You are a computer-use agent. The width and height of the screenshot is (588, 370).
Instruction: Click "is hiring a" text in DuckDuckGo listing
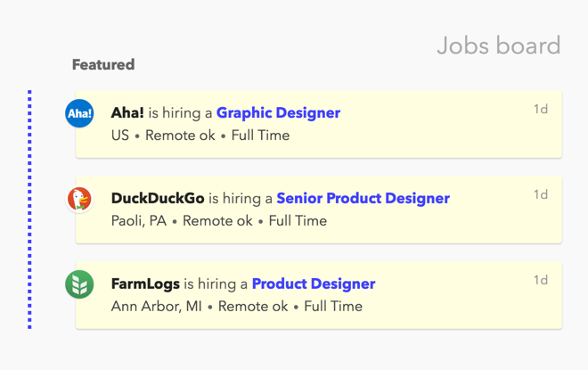click(x=241, y=199)
